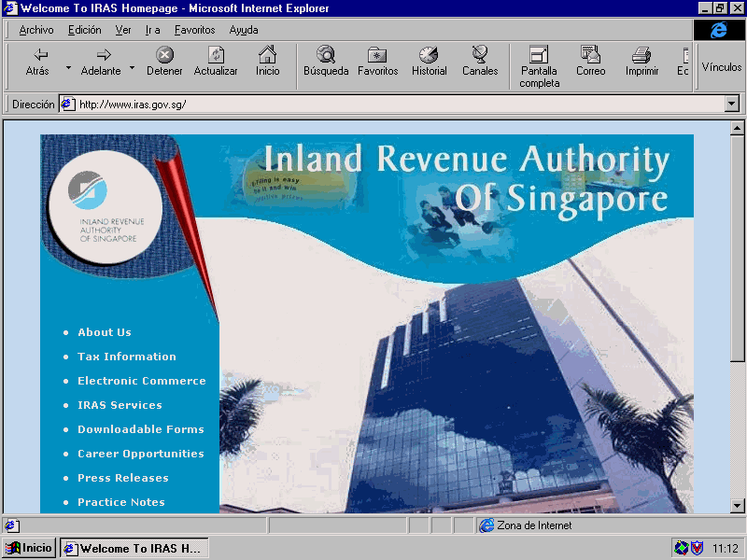Click the vertical scrollbar up arrow

(737, 128)
